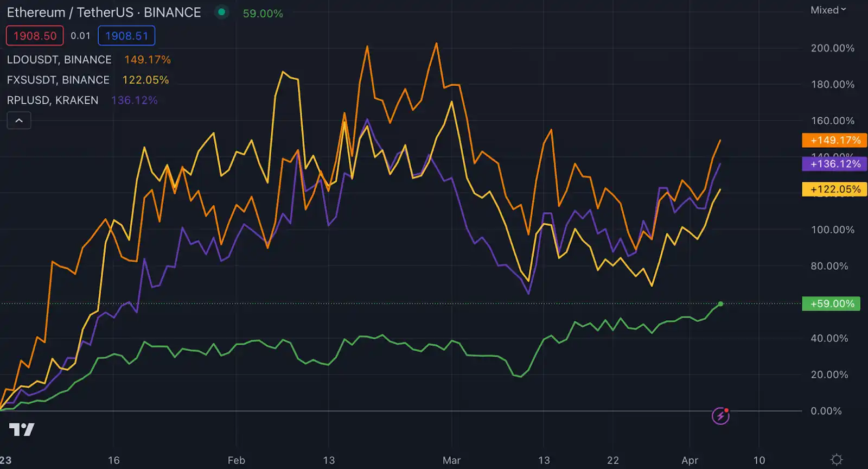868x469 pixels.
Task: Click the 180.00% axis label
Action: 833,85
